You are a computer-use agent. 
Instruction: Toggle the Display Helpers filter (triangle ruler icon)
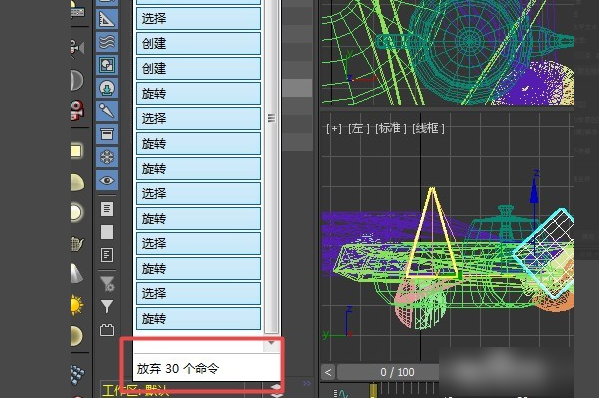coord(107,18)
